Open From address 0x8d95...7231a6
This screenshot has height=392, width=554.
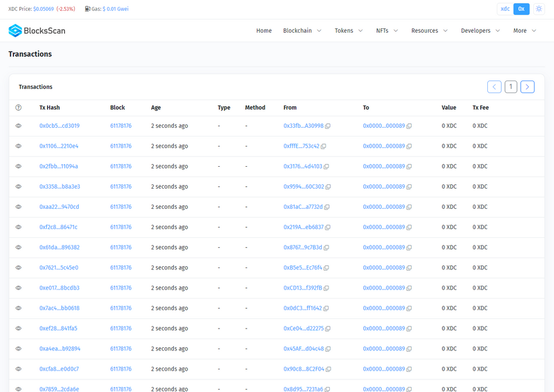303,389
